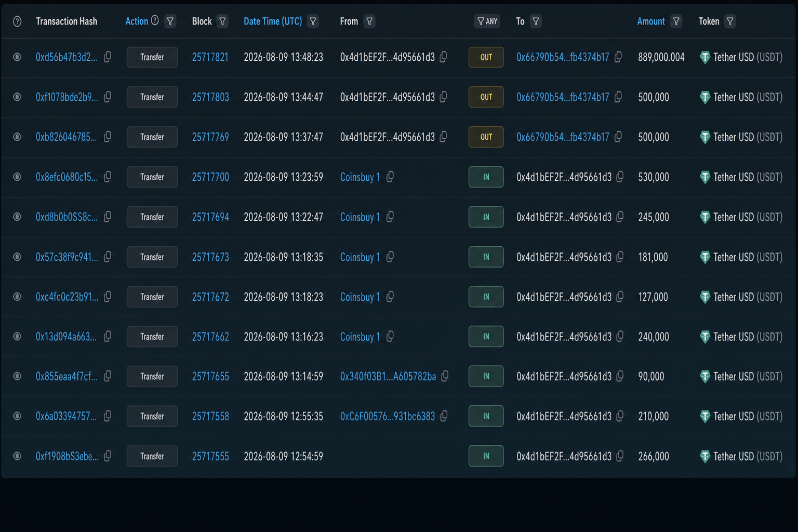Image resolution: width=798 pixels, height=532 pixels.
Task: Open transaction 0xd8b0b0SS8c... details
Action: pyautogui.click(x=66, y=217)
